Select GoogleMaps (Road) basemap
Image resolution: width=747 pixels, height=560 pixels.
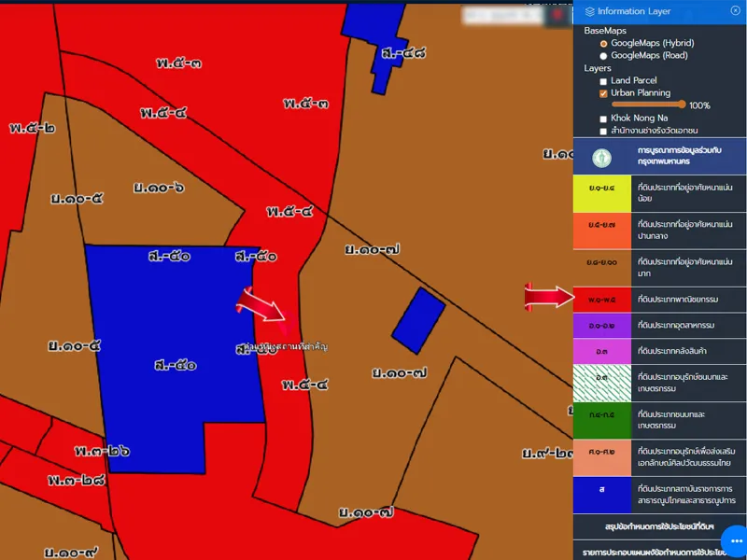(603, 56)
